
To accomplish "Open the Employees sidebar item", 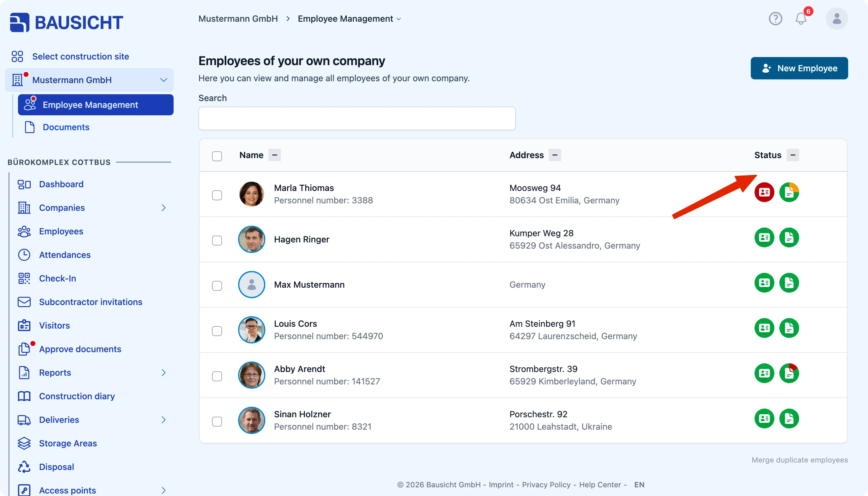I will [61, 231].
